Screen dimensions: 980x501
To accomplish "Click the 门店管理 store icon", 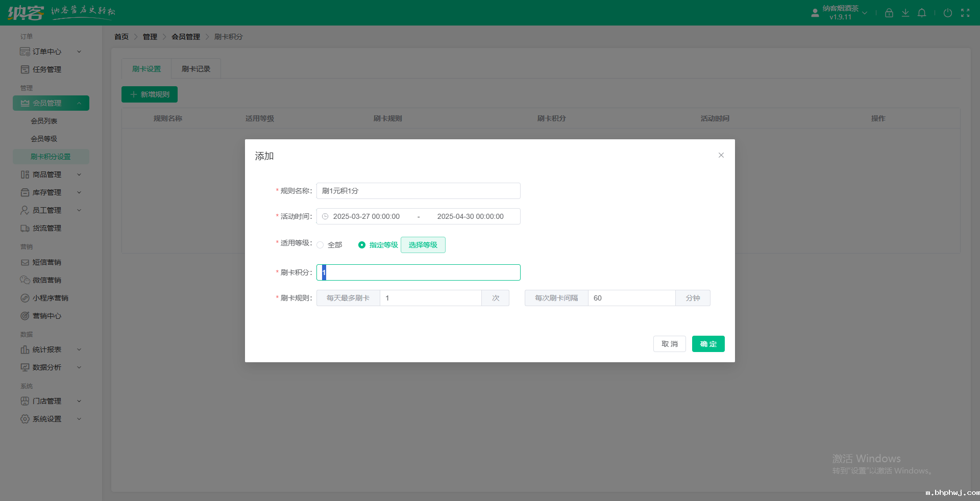I will (x=24, y=401).
